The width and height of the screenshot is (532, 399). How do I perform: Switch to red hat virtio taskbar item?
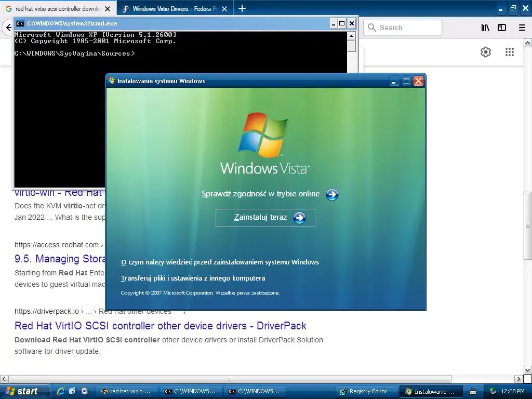coord(127,392)
